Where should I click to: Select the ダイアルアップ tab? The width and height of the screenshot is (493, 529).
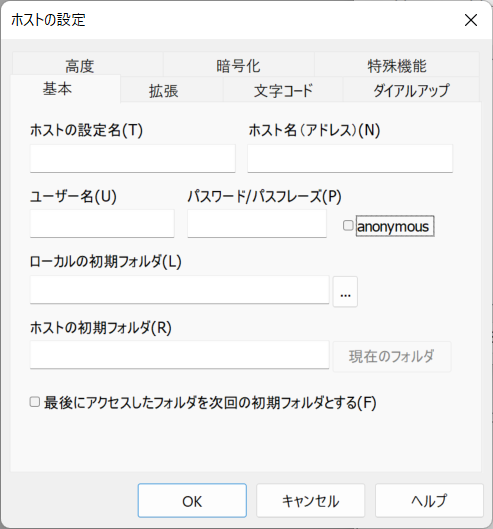coord(411,90)
